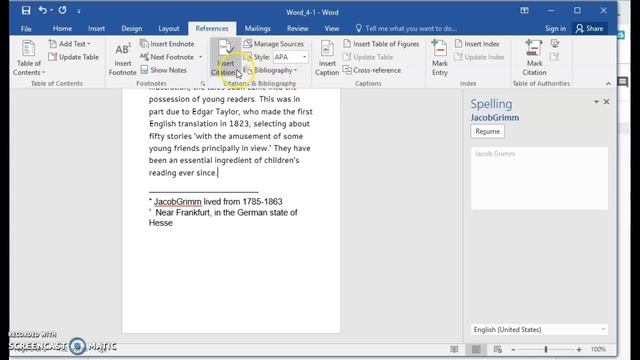Viewport: 640px width, 360px height.
Task: Expand Next Footnote dropdown arrow
Action: point(200,57)
